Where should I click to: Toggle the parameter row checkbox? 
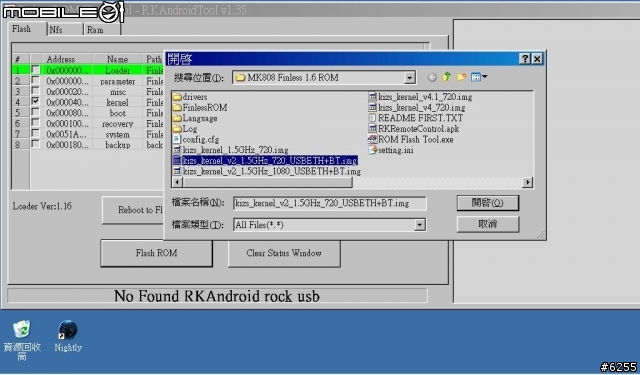pyautogui.click(x=36, y=80)
